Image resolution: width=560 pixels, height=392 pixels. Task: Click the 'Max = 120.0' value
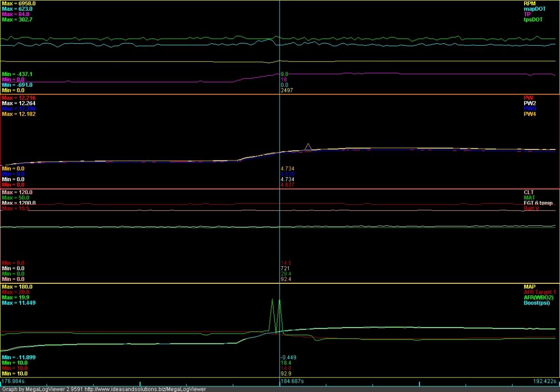tap(17, 192)
